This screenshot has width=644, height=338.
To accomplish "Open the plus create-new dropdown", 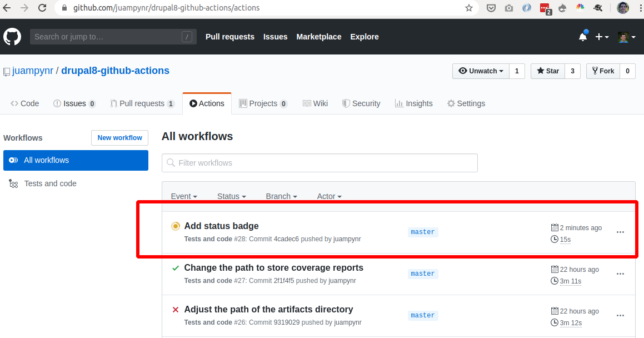I will point(602,37).
